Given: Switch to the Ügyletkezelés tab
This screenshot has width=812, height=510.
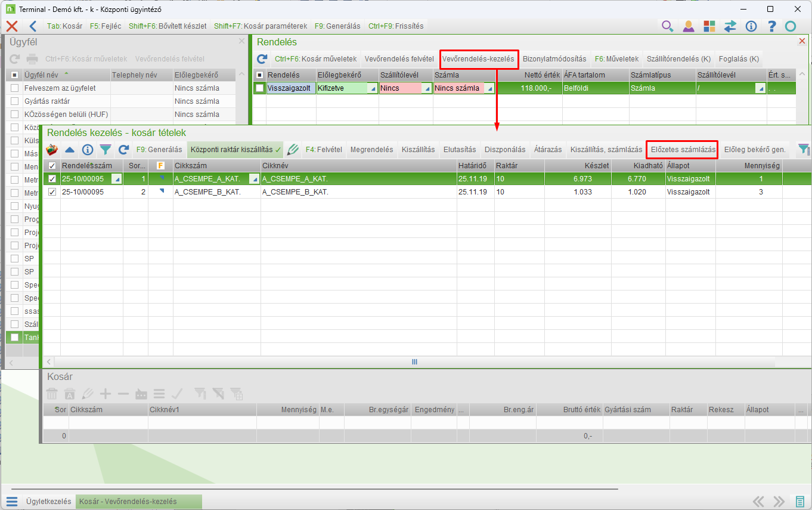Looking at the screenshot, I should [x=49, y=502].
